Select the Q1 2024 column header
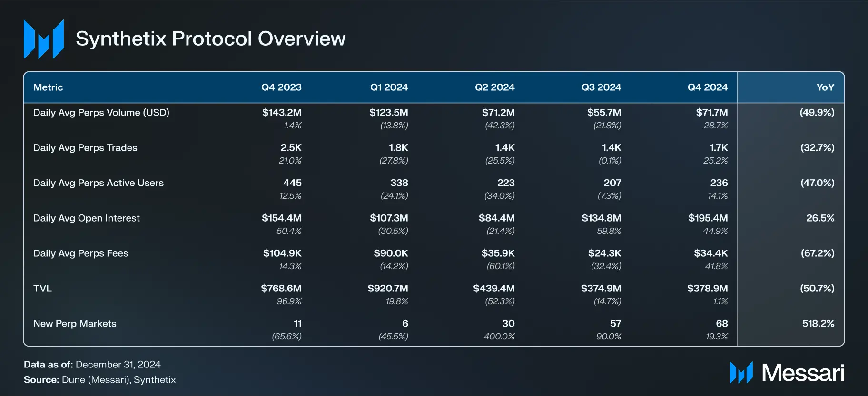The height and width of the screenshot is (396, 868). coord(389,87)
